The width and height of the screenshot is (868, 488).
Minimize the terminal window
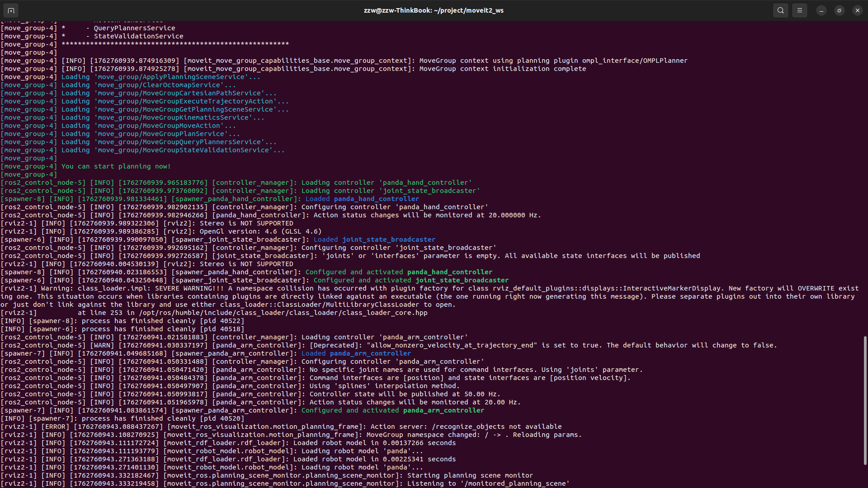coord(821,10)
